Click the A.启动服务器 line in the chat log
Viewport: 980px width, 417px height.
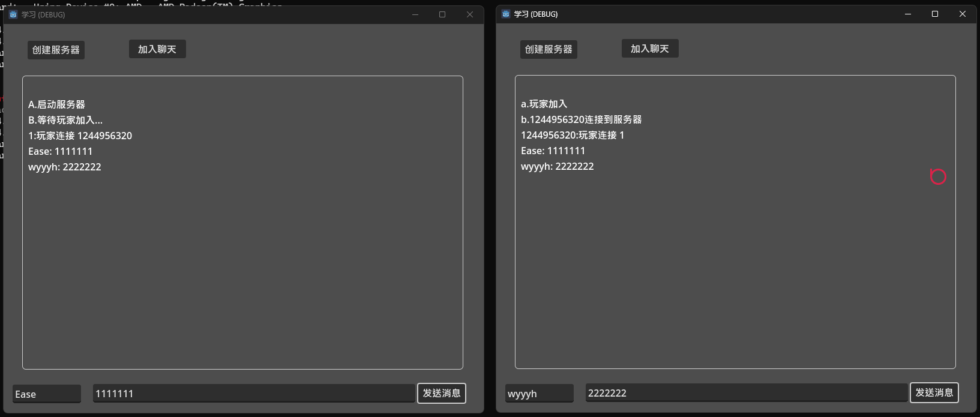tap(57, 104)
